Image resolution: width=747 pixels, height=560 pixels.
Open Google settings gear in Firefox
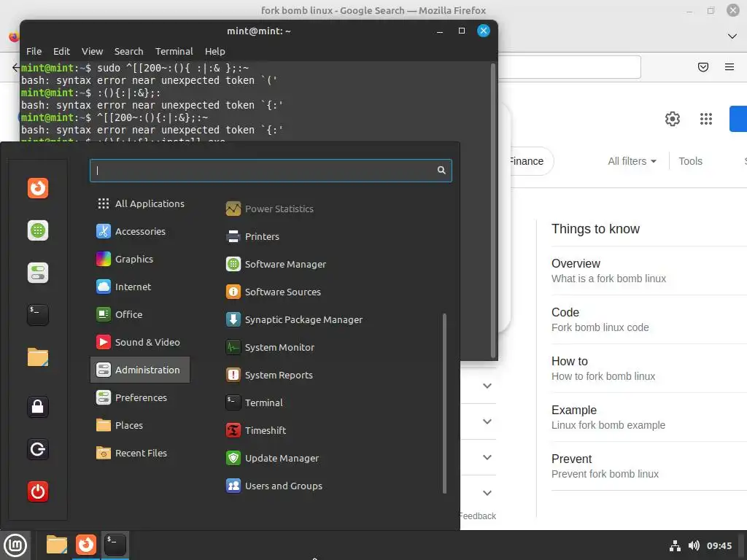click(x=672, y=119)
